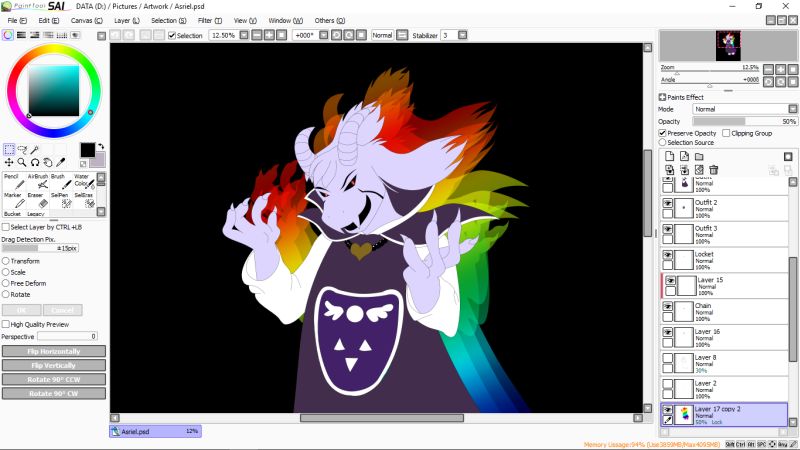Image resolution: width=800 pixels, height=450 pixels.
Task: Show the color wheel panel icon
Action: point(8,35)
